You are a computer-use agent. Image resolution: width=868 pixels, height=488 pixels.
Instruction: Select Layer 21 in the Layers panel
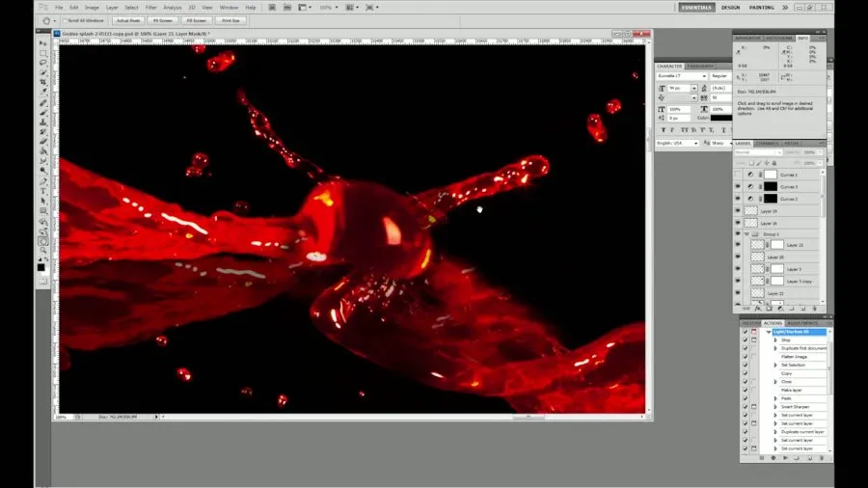coord(796,245)
